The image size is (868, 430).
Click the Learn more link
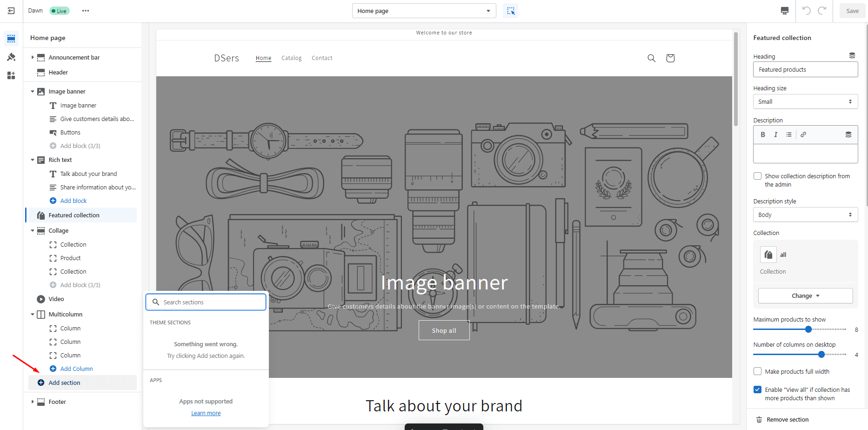pos(206,413)
